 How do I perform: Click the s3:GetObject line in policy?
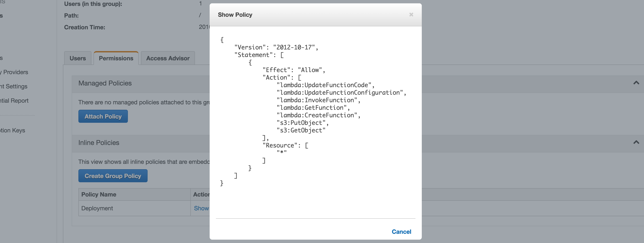(301, 130)
